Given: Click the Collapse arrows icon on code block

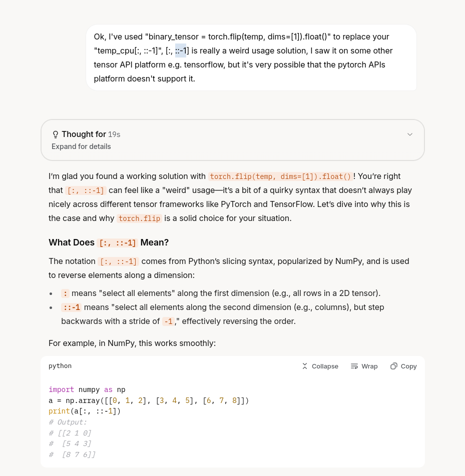Looking at the screenshot, I should (x=305, y=366).
